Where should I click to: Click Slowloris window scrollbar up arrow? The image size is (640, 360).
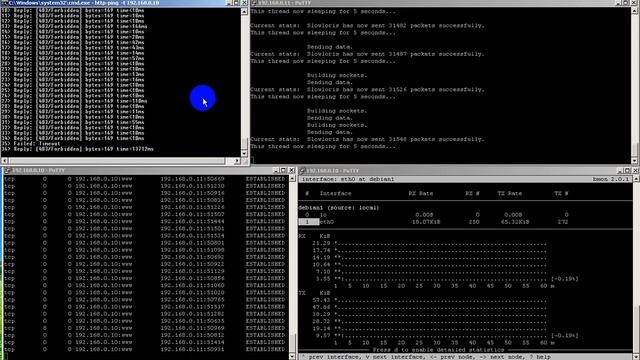[635, 11]
